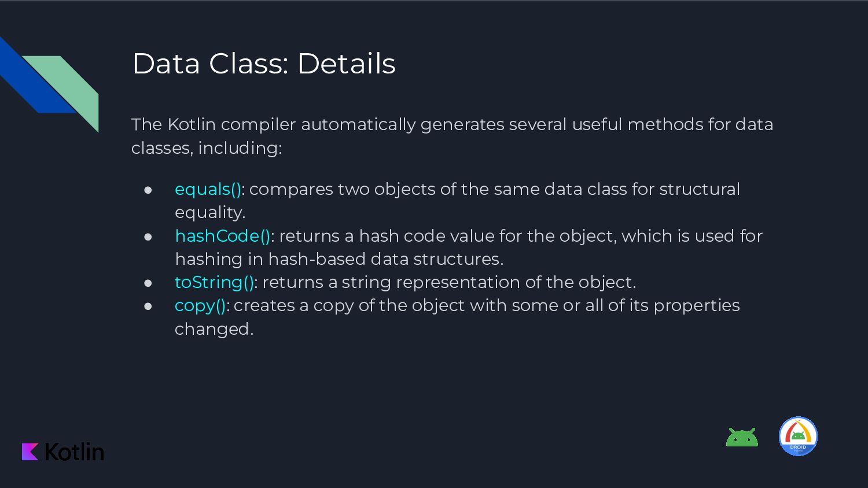Select the toString() highlighted term

coord(214,282)
